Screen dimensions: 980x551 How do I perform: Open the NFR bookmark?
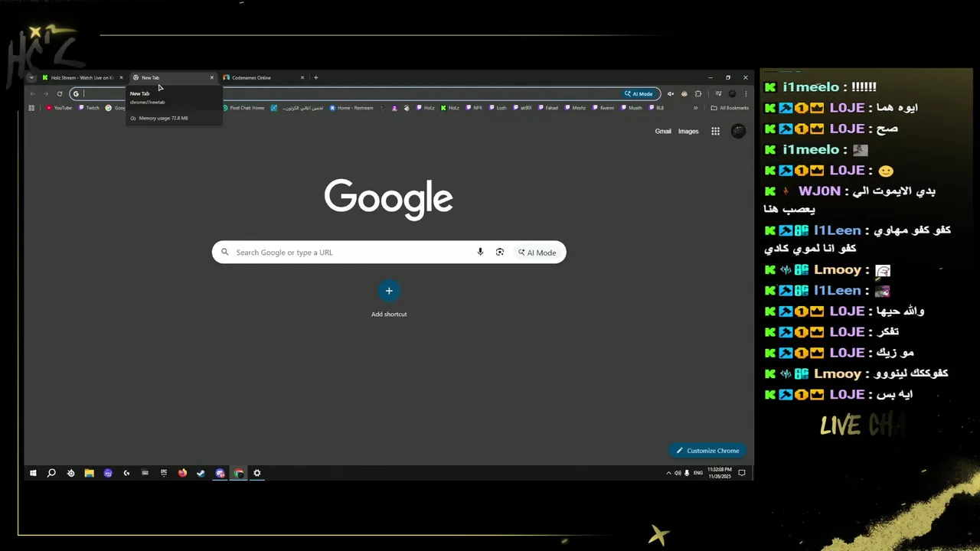point(474,108)
